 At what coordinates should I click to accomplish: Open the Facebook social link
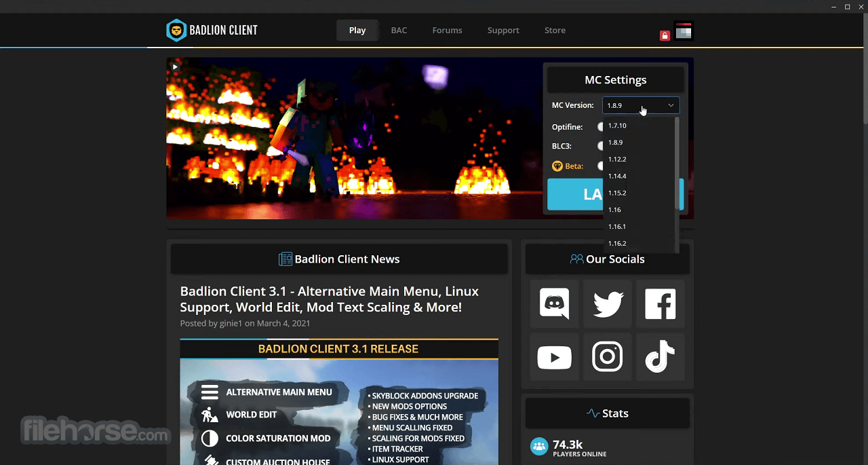pos(660,303)
